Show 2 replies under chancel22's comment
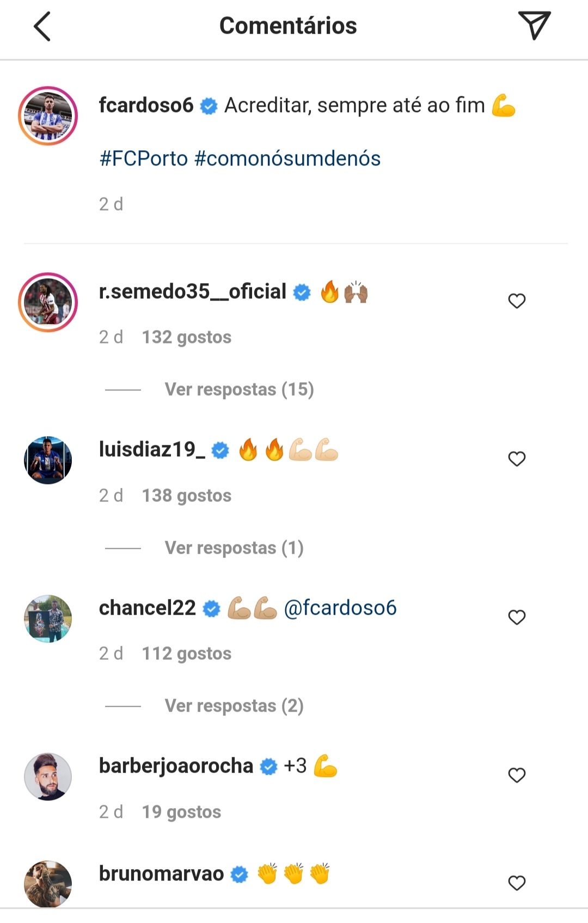 point(234,706)
